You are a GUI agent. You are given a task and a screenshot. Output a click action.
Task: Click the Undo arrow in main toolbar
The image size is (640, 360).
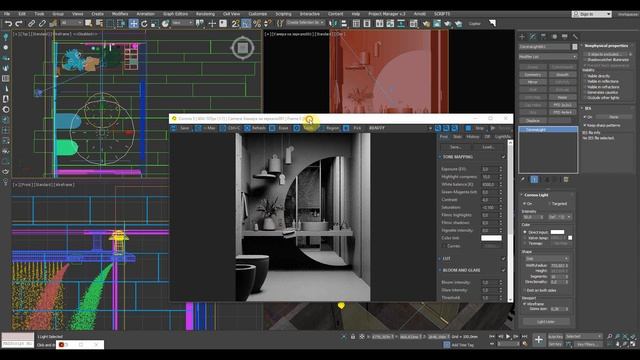coord(8,24)
